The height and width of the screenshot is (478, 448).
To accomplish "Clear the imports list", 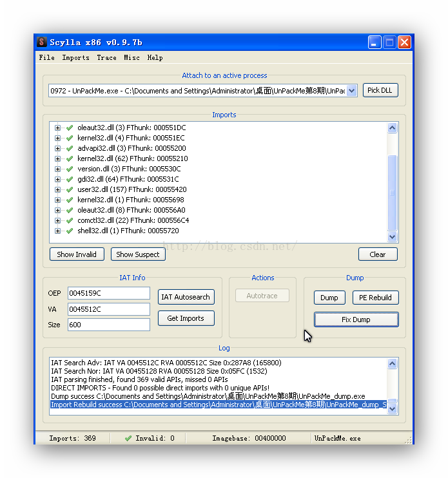I will pos(378,254).
